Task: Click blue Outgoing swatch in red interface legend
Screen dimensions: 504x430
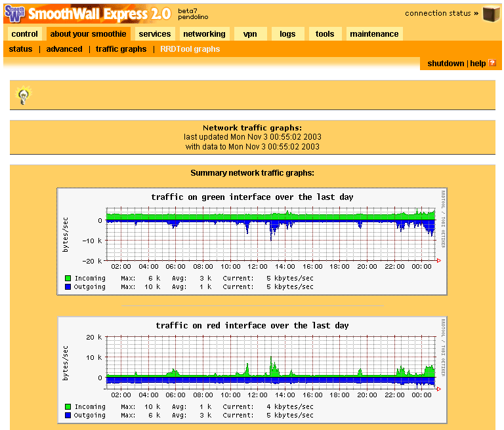Action: coord(68,415)
